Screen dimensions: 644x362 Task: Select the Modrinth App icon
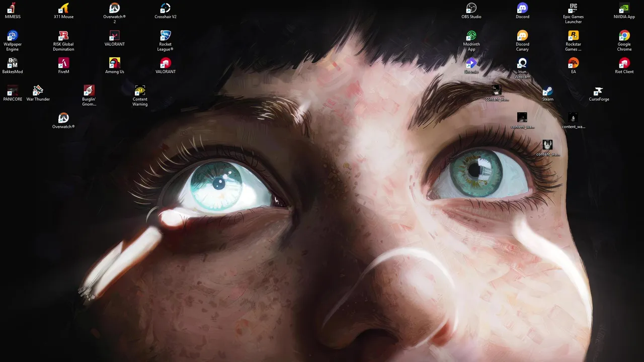pos(471,41)
